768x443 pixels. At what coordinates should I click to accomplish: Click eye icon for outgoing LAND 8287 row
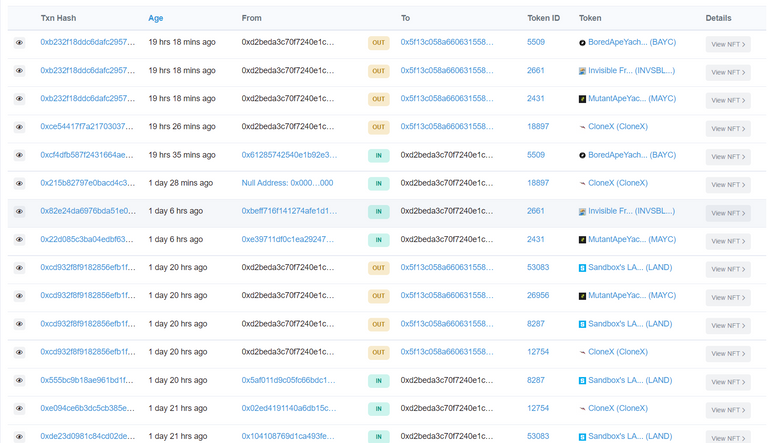coord(19,324)
